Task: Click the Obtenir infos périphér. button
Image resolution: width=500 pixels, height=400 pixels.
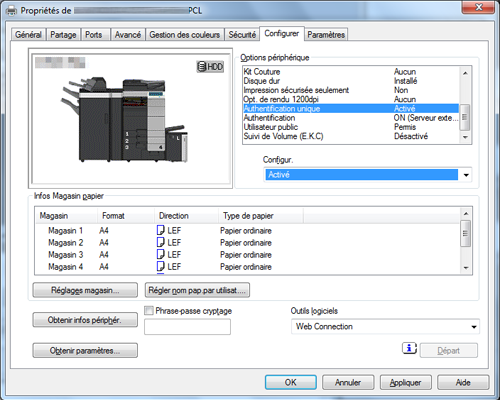Action: (x=85, y=320)
